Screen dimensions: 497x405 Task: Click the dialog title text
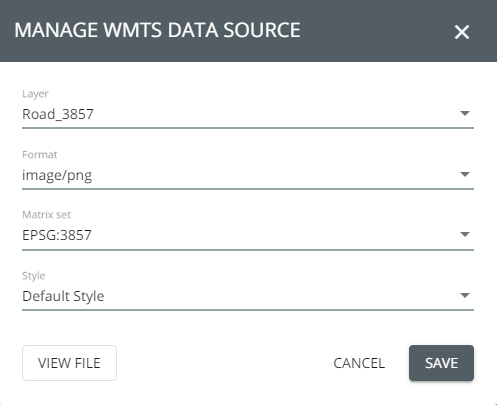tap(157, 30)
